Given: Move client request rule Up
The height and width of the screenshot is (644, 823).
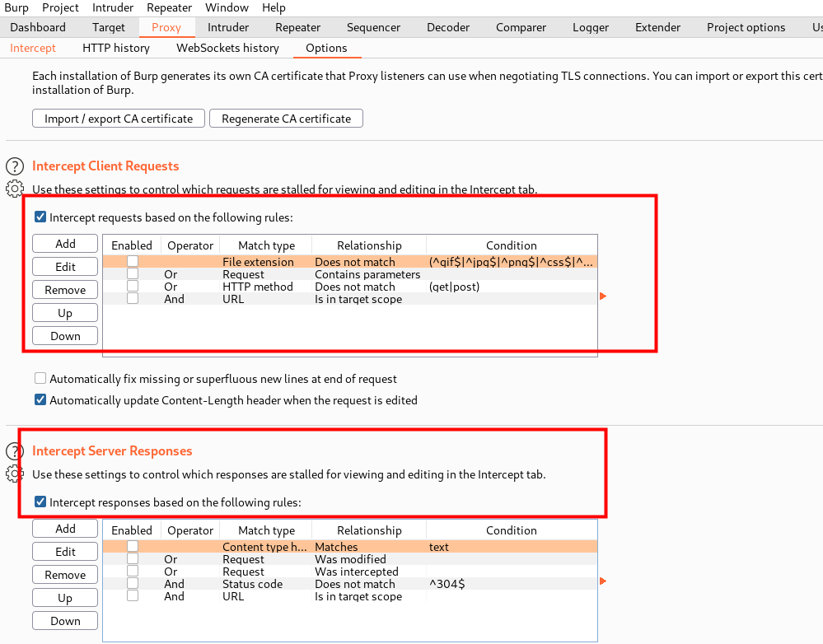Looking at the screenshot, I should [x=65, y=313].
